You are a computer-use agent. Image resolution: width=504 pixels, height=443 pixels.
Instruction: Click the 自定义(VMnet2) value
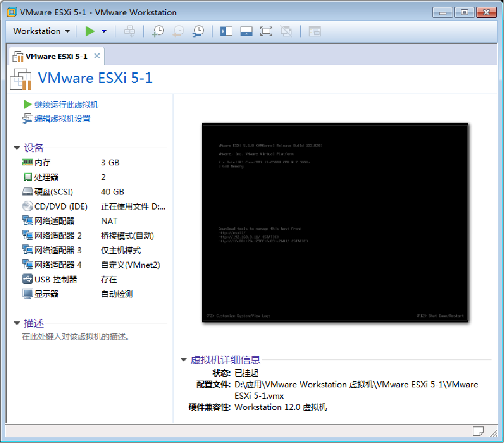130,265
